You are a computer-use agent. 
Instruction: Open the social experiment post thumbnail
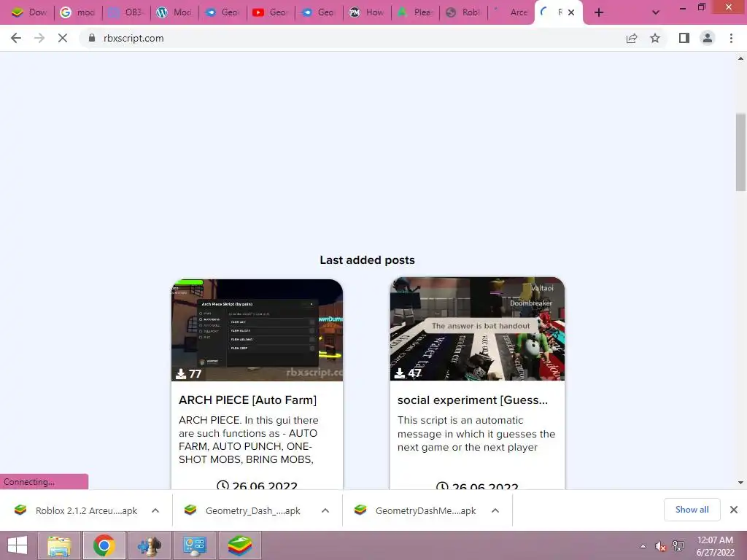[477, 329]
